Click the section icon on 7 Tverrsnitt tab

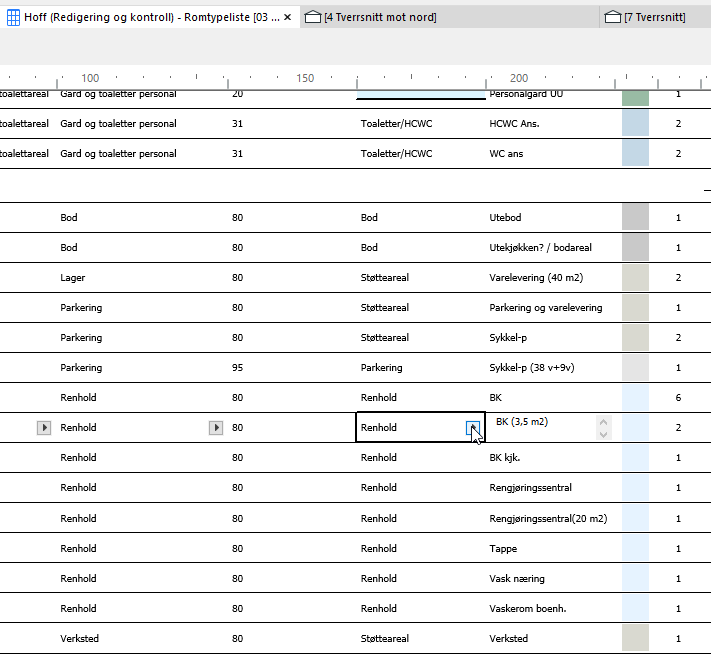612,17
